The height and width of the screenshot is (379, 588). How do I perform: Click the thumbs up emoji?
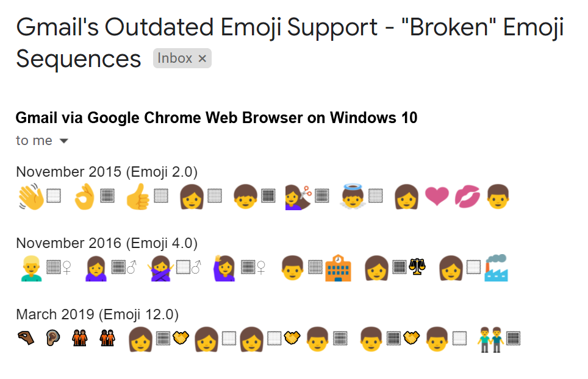(137, 195)
